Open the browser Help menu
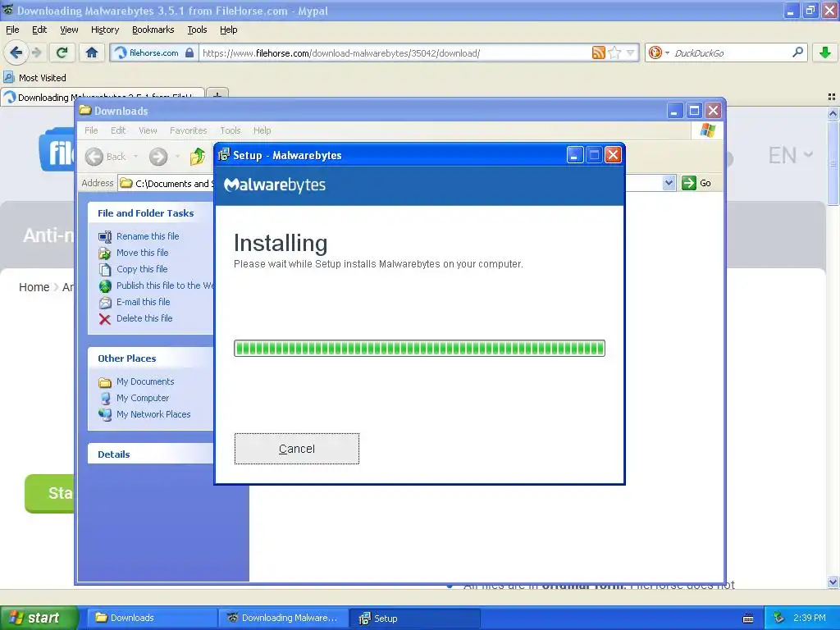 click(228, 30)
